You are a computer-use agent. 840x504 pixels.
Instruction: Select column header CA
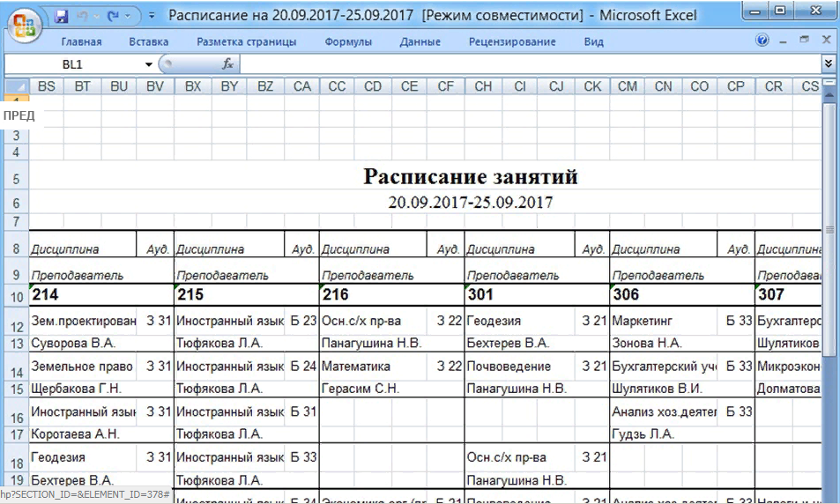point(301,86)
